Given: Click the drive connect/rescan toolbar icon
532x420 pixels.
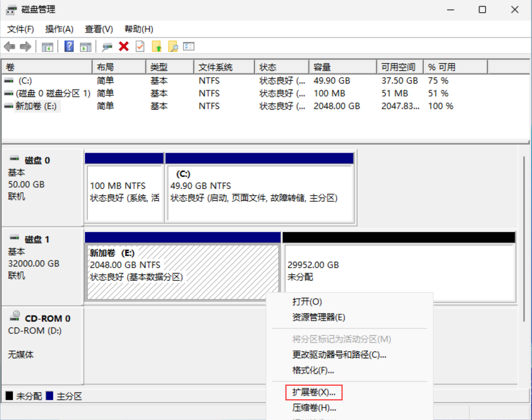Looking at the screenshot, I should [107, 47].
